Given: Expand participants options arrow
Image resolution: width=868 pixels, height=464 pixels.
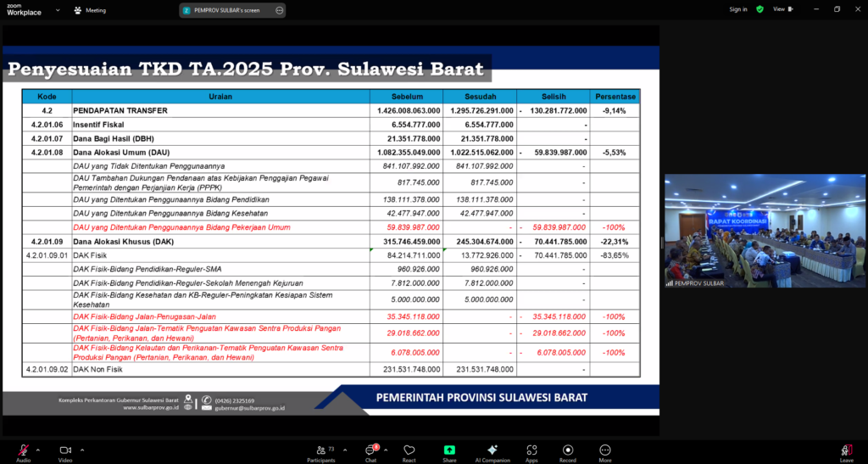Looking at the screenshot, I should [x=345, y=450].
